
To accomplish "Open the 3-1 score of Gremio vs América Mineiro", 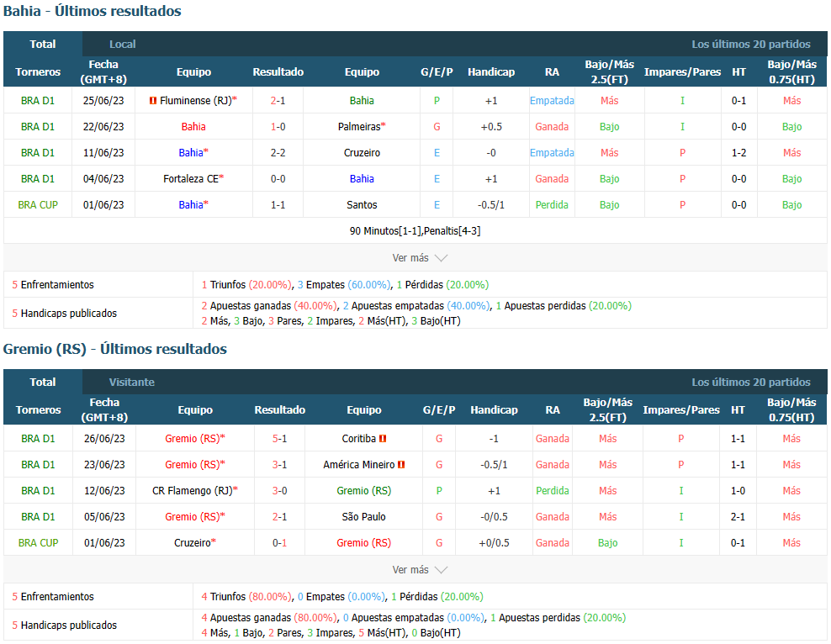I will [x=280, y=464].
